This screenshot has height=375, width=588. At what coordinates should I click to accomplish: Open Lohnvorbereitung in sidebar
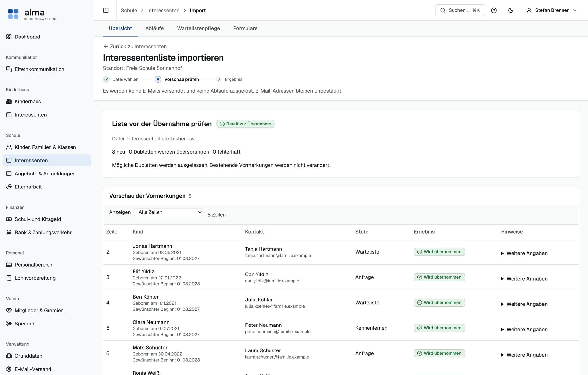tap(47, 278)
